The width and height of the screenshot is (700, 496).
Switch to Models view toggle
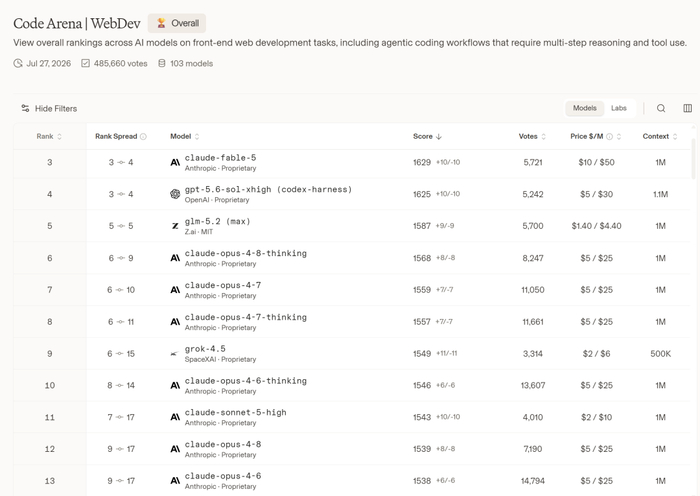[x=584, y=108]
